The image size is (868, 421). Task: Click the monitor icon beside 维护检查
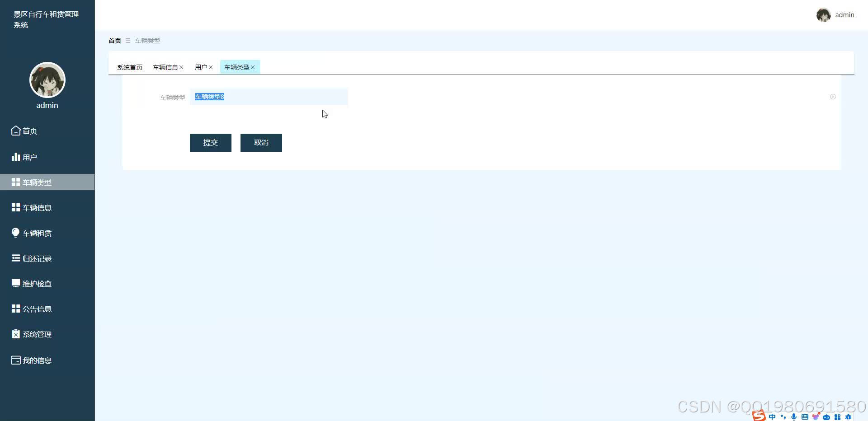pos(16,283)
